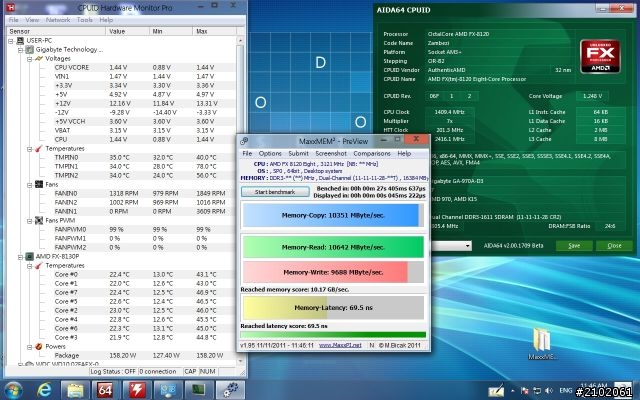Click the Fans PWM icon
This screenshot has width=640, height=400.
(39, 220)
